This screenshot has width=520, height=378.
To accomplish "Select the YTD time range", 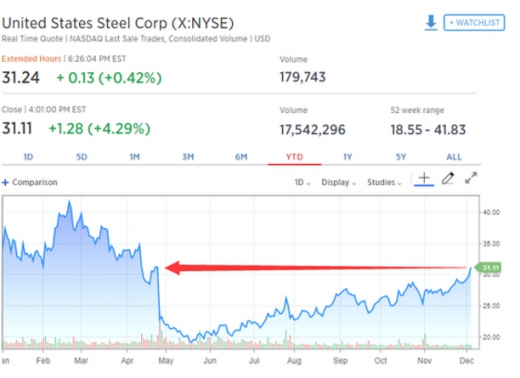I will 294,157.
